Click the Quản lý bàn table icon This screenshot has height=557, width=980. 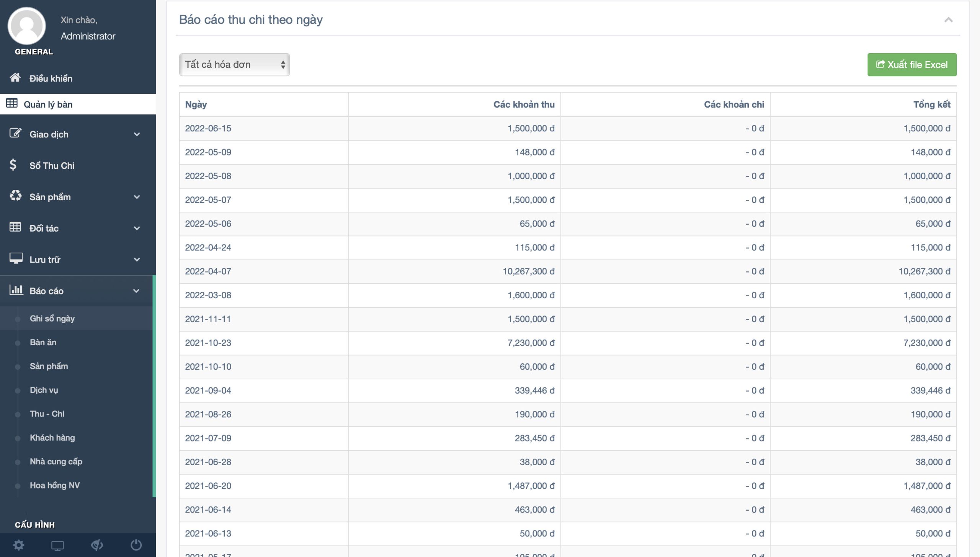point(12,103)
